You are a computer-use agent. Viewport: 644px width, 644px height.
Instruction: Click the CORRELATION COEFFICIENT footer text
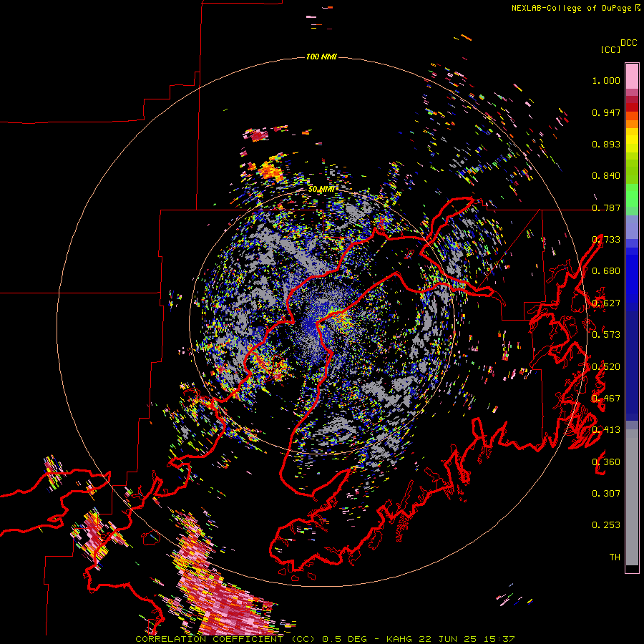tap(209, 639)
